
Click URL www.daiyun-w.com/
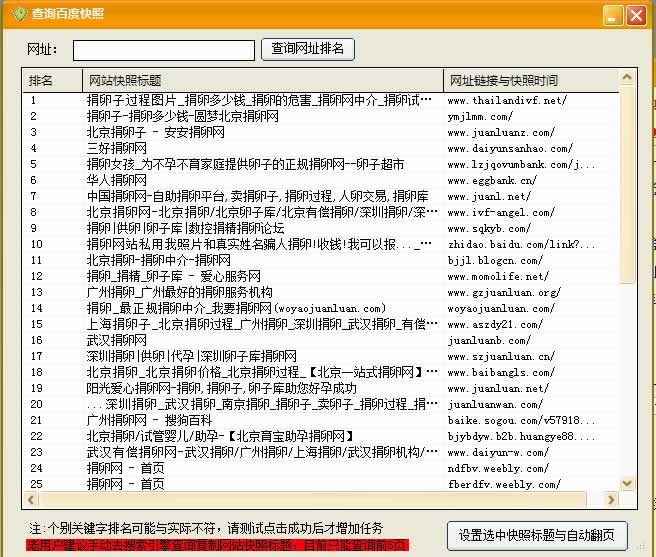(498, 452)
